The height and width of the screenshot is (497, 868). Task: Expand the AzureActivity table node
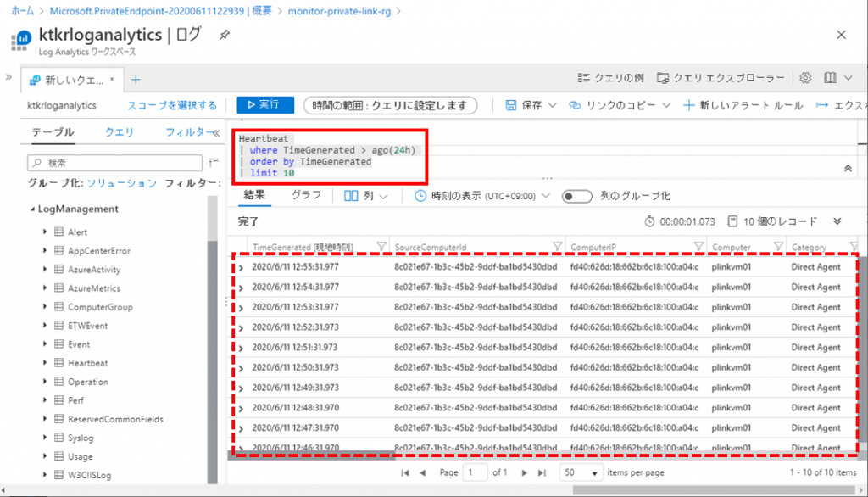pos(45,269)
